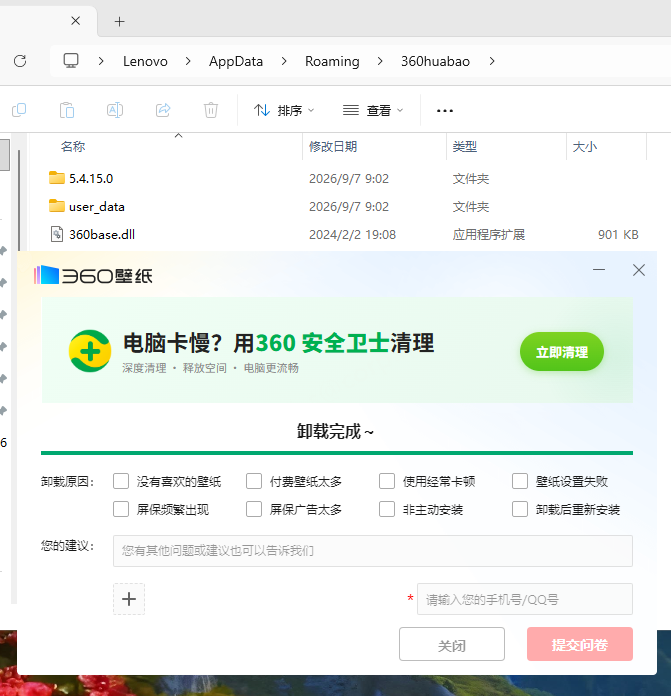The height and width of the screenshot is (696, 671).
Task: Click the 提交问卷 submit button
Action: pos(580,644)
